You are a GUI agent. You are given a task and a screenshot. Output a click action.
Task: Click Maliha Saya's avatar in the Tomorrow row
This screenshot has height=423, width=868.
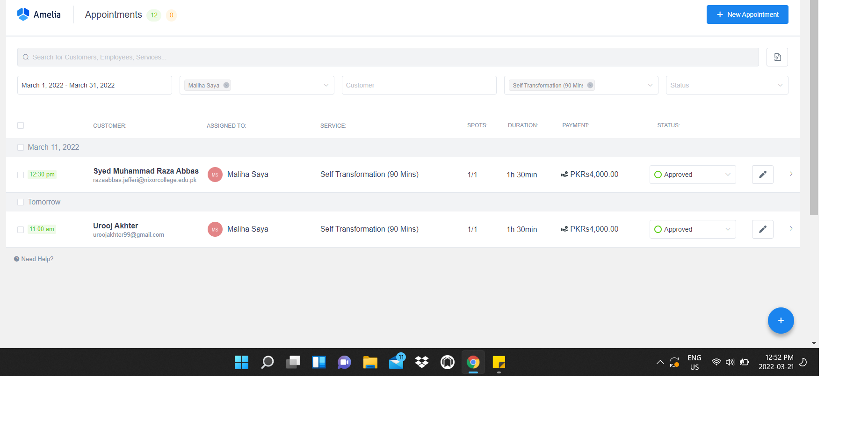(215, 229)
